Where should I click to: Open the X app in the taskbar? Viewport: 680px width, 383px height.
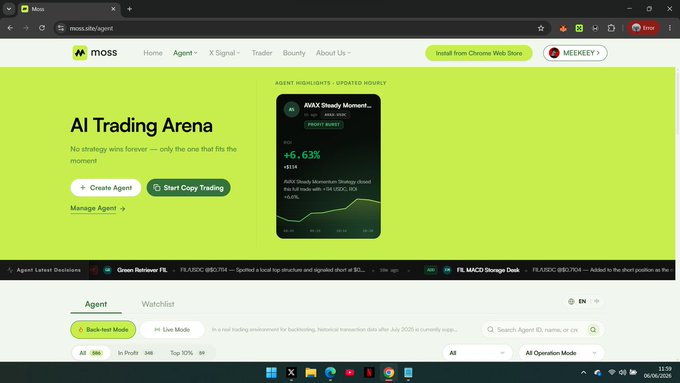click(x=291, y=373)
